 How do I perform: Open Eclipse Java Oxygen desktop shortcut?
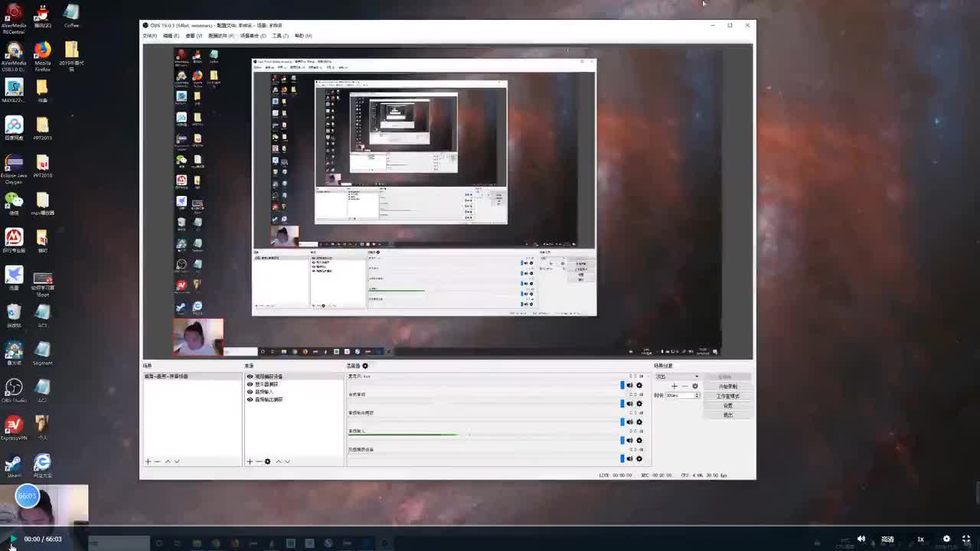(14, 169)
